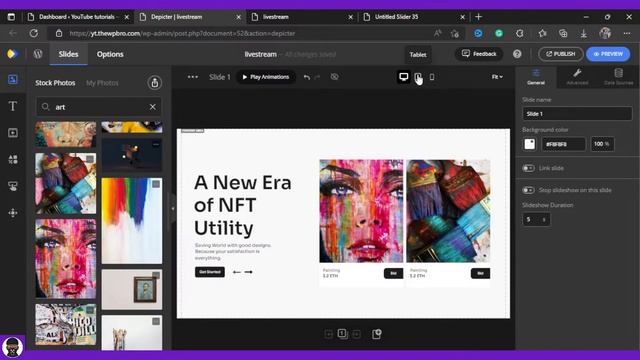The width and height of the screenshot is (640, 360).
Task: Redo the last action
Action: (x=317, y=77)
